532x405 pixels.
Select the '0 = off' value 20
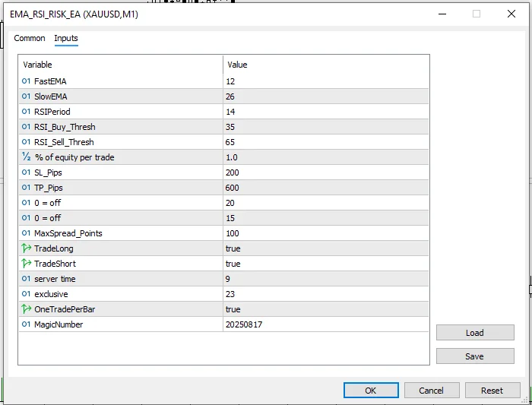[x=230, y=203]
